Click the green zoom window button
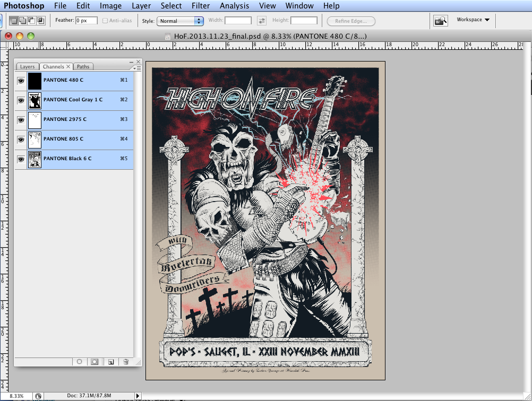The image size is (532, 401). click(x=31, y=36)
